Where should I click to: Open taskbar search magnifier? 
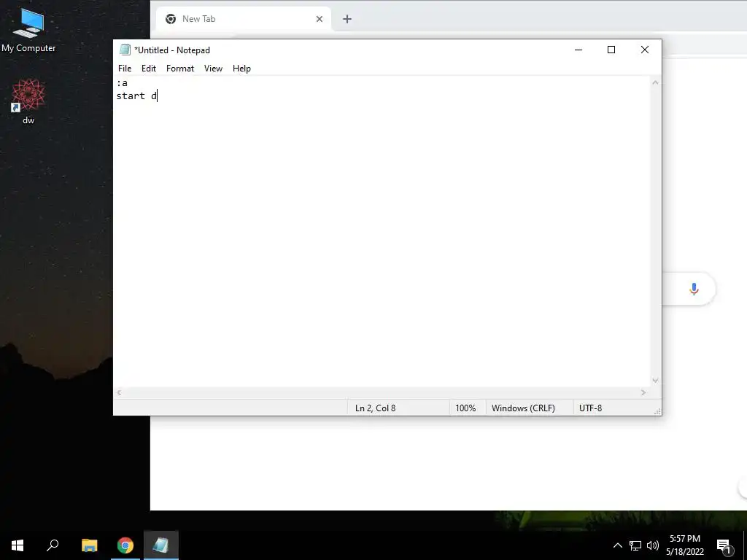(53, 545)
